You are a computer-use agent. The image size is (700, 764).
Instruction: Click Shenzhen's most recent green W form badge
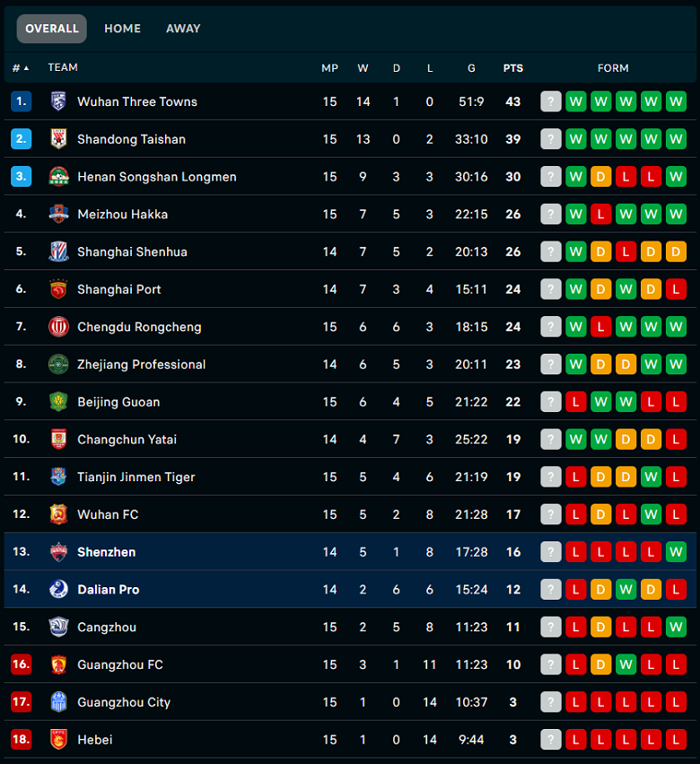click(676, 551)
